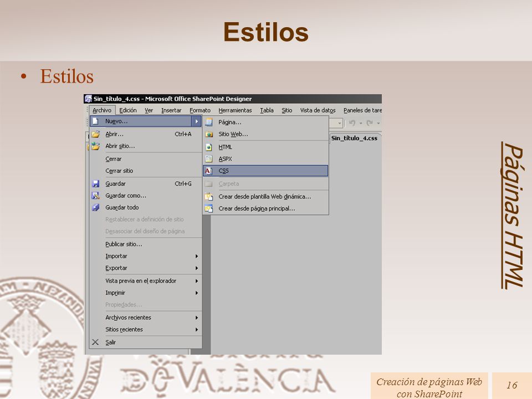The height and width of the screenshot is (399, 532).
Task: Choose Abrir sitio… entry
Action: (146, 146)
